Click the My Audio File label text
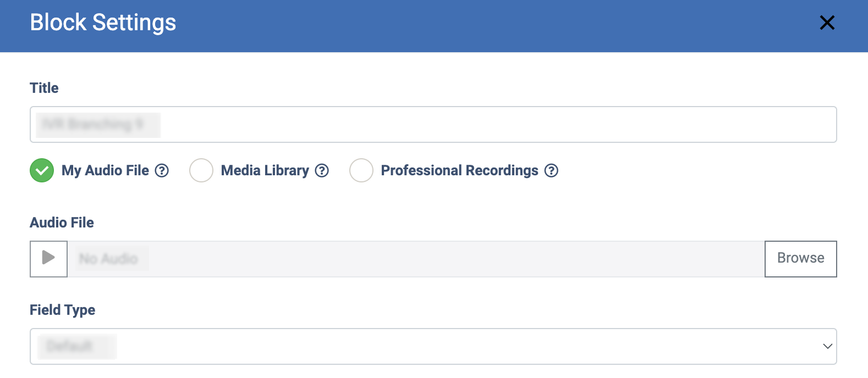 pos(105,171)
